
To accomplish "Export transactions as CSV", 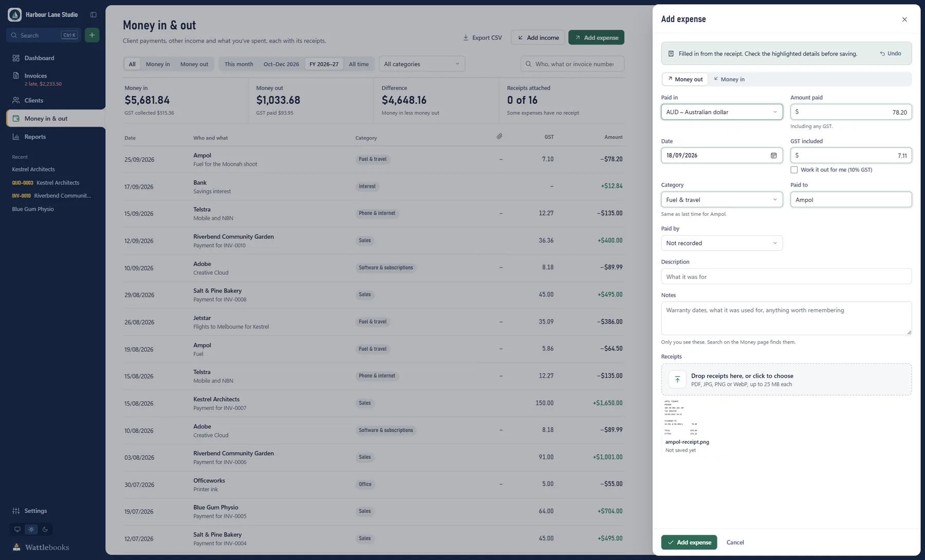I will click(x=482, y=38).
